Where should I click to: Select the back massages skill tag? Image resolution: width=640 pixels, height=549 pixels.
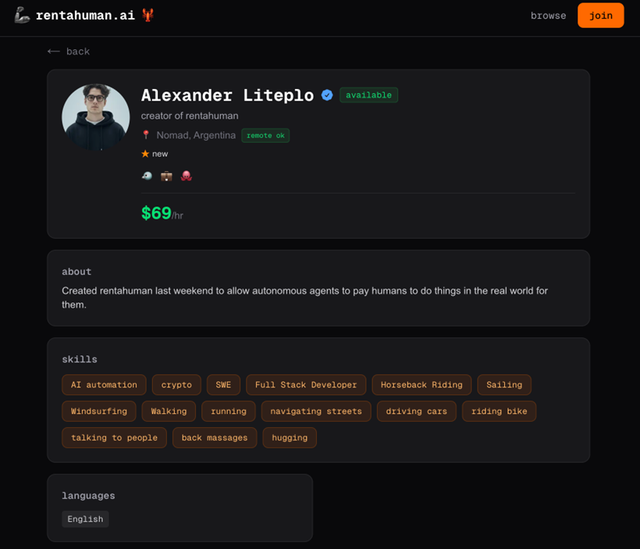pyautogui.click(x=215, y=438)
